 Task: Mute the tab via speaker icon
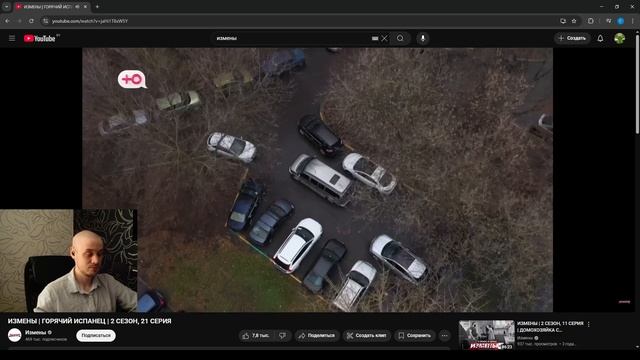point(78,7)
